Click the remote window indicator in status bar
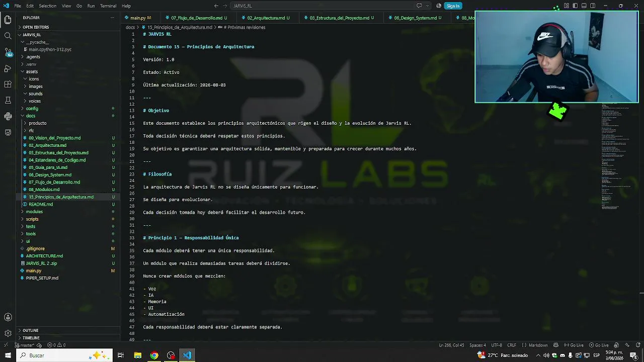644x362 pixels. 6,345
